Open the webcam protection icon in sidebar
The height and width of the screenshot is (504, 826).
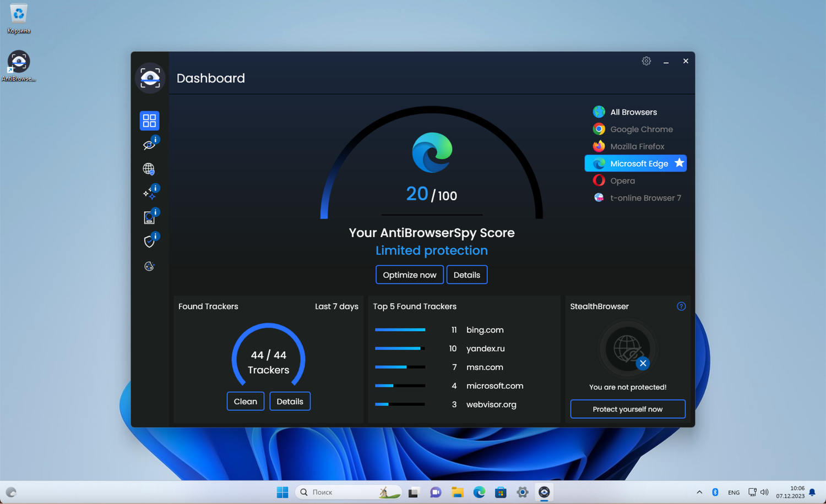[149, 217]
